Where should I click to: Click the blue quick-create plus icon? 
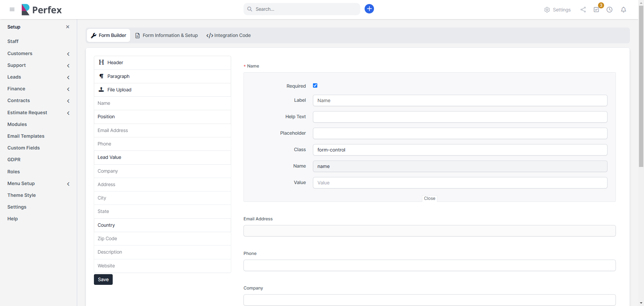[x=369, y=9]
